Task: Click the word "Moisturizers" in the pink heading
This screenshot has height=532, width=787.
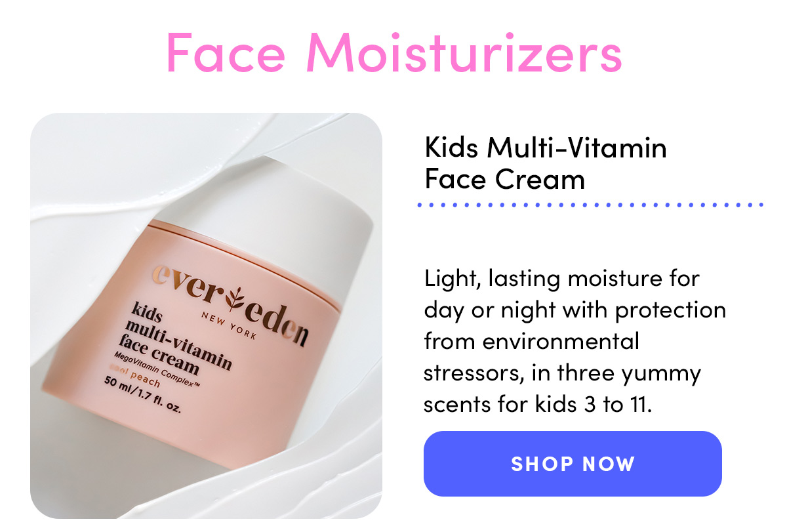Action: [x=464, y=53]
